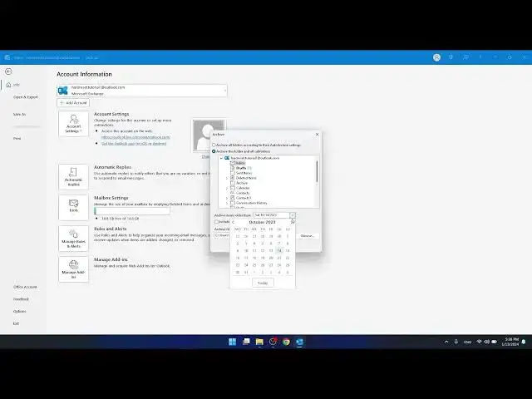Click the folder tree scrollbar

click(318, 171)
